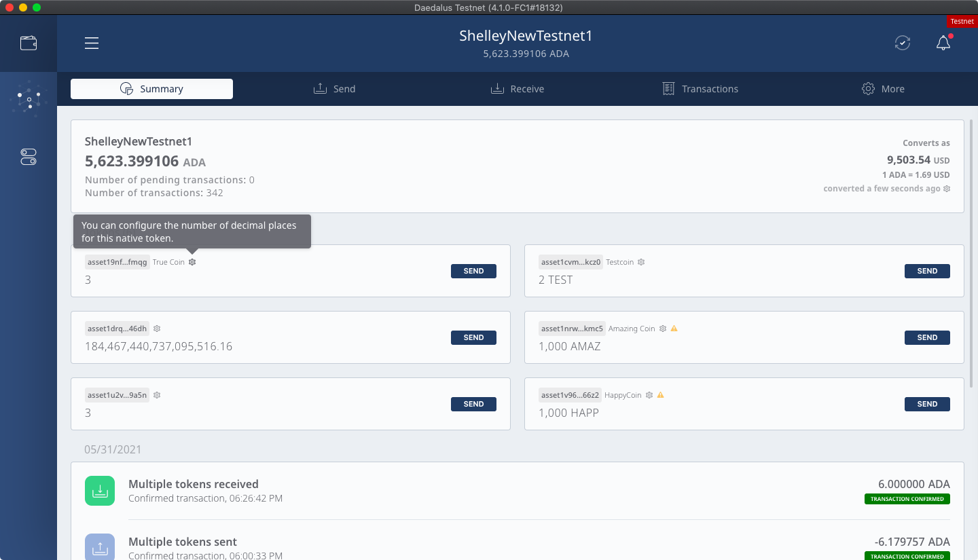
Task: Open currency settings gear near converted time
Action: [x=947, y=189]
